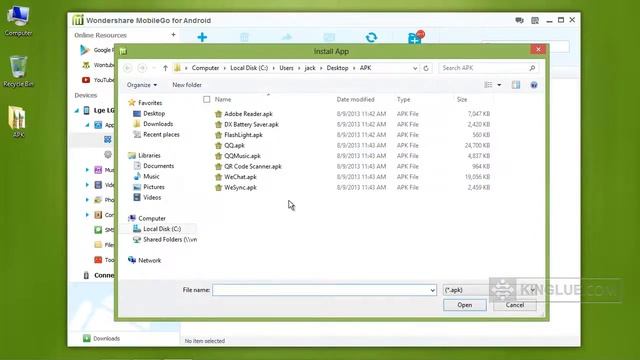640x360 pixels.
Task: Collapse the Lge LG device tree
Action: (x=77, y=111)
